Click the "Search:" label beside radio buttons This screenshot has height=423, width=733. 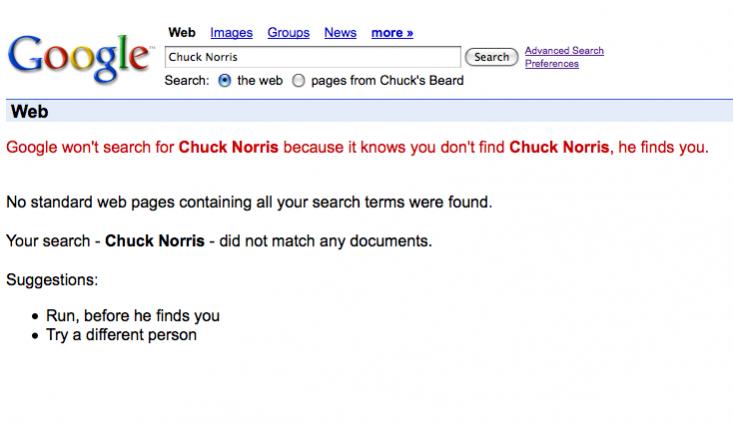[187, 81]
